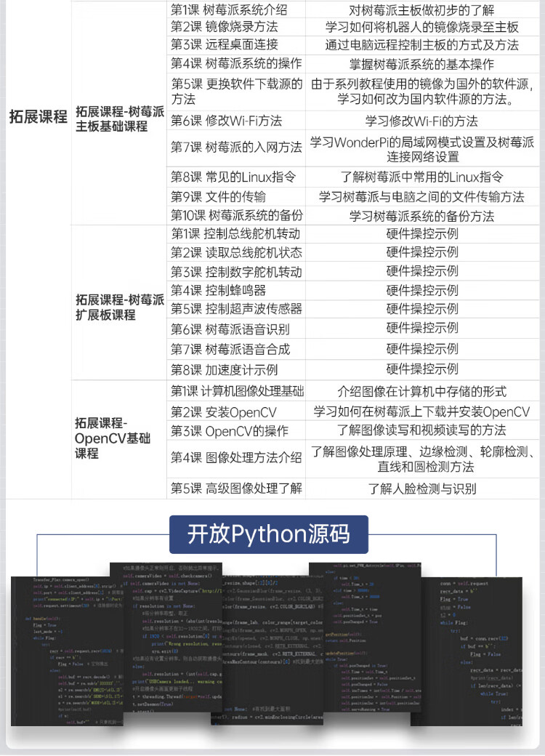Open 第10课 树莓派系统的备份 lesson
The width and height of the screenshot is (545, 756).
tap(237, 216)
